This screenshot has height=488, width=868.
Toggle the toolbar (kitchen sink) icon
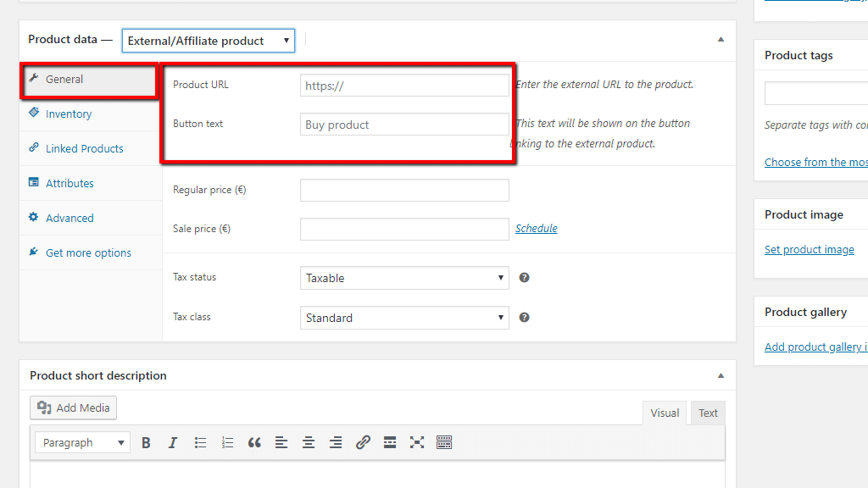pos(444,442)
